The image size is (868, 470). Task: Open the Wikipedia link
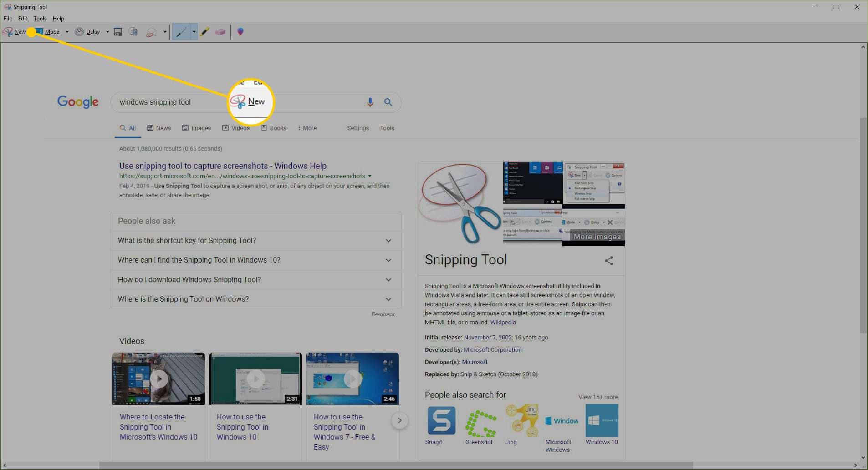tap(503, 323)
